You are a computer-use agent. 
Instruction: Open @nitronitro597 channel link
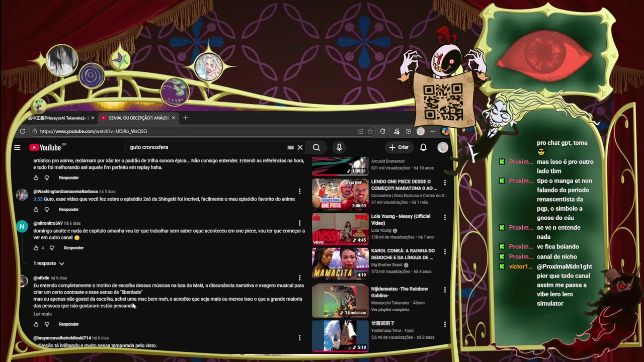pos(48,223)
